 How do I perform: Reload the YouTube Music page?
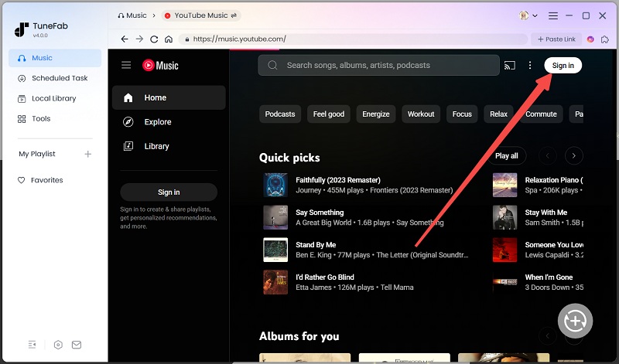pyautogui.click(x=155, y=39)
